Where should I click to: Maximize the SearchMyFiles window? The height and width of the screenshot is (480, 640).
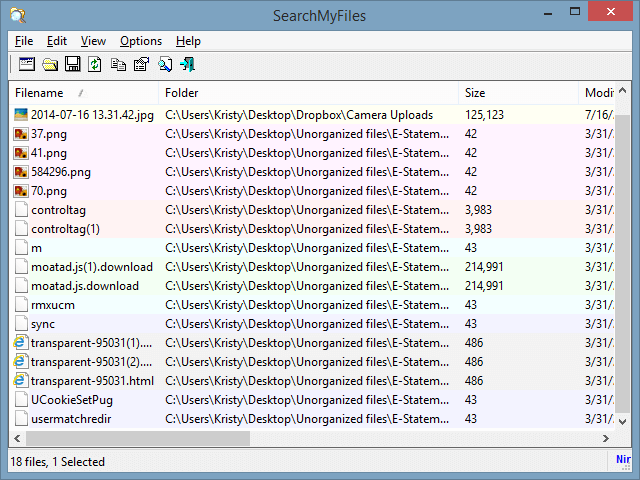[x=575, y=11]
